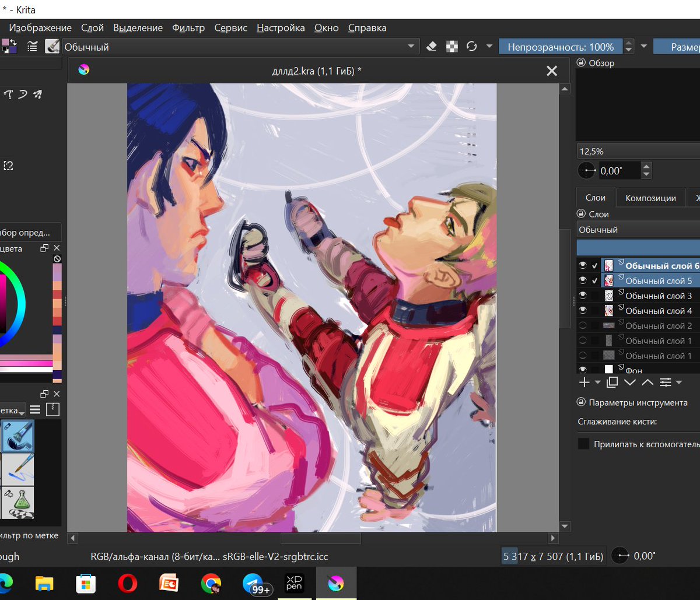Expand the layer properties dropdown arrow
Image resolution: width=700 pixels, height=600 pixels.
coord(679,383)
